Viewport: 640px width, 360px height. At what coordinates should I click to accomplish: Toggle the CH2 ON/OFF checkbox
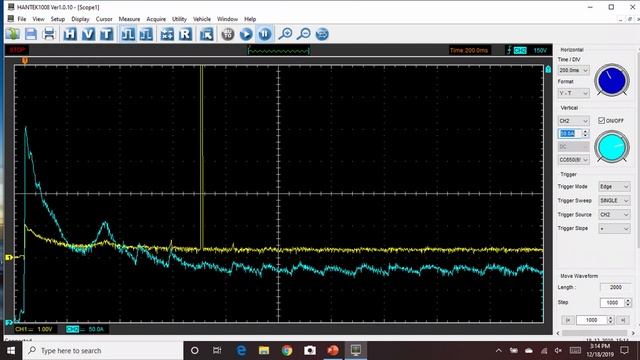tap(601, 120)
